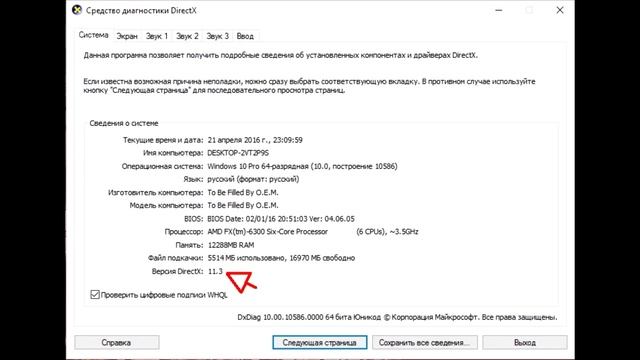Open the Звук 1 tab
The height and width of the screenshot is (360, 640).
[x=157, y=36]
